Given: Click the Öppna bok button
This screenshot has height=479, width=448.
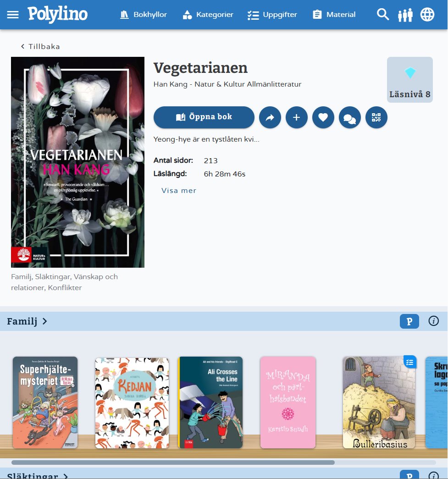Looking at the screenshot, I should [204, 117].
